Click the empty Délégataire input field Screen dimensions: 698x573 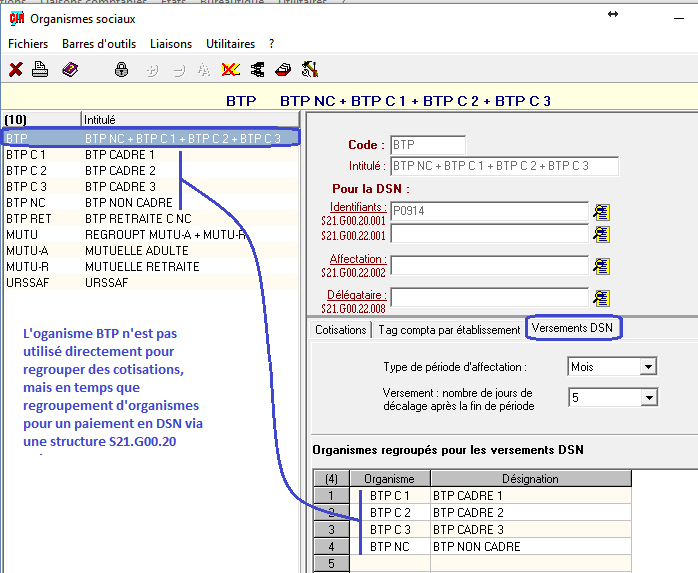(489, 297)
